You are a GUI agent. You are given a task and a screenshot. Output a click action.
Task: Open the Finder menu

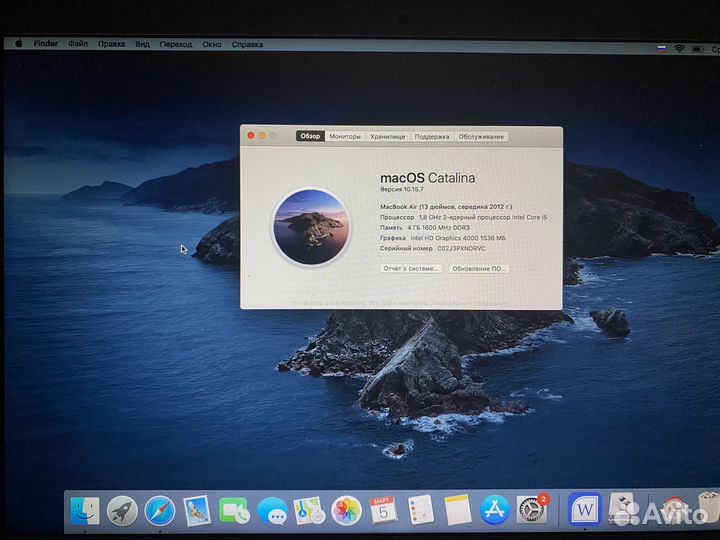coord(45,44)
